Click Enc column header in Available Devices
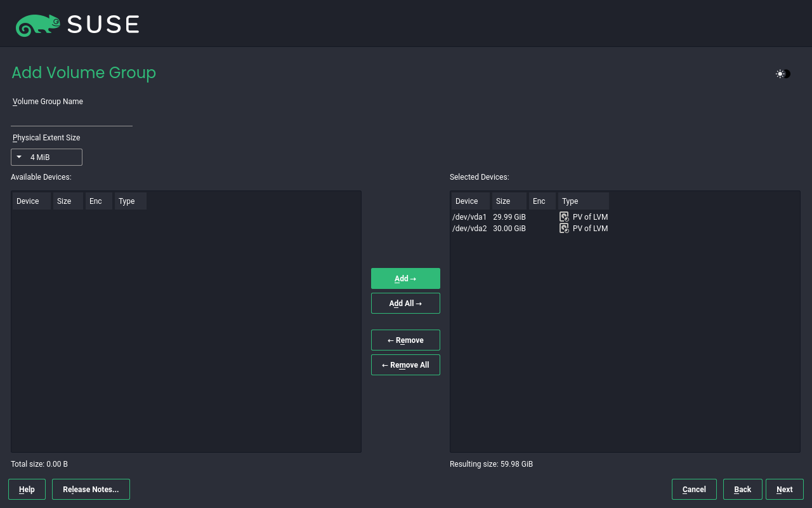Image resolution: width=812 pixels, height=508 pixels. point(99,201)
